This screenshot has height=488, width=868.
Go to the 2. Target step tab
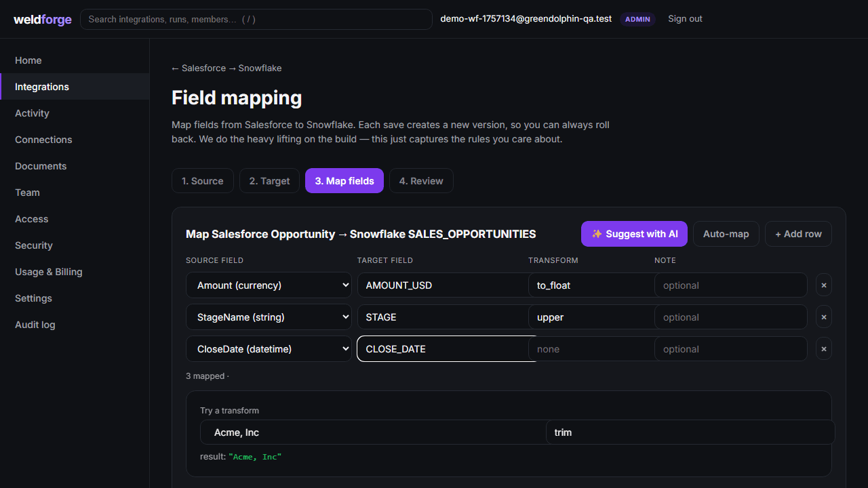click(x=269, y=181)
